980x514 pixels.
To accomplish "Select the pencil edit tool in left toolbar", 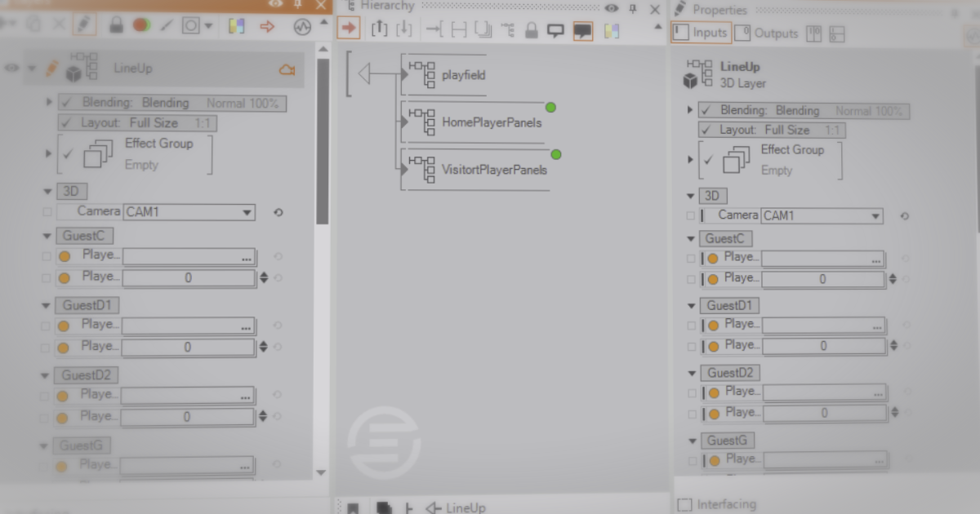I will (82, 24).
